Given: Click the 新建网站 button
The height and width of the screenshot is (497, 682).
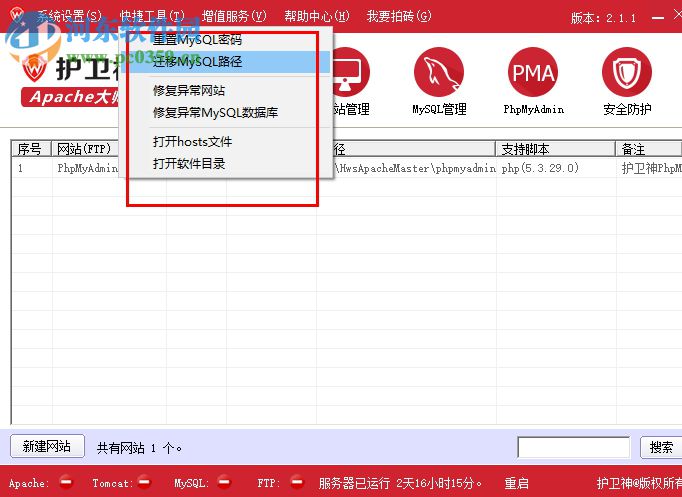Looking at the screenshot, I should click(47, 446).
